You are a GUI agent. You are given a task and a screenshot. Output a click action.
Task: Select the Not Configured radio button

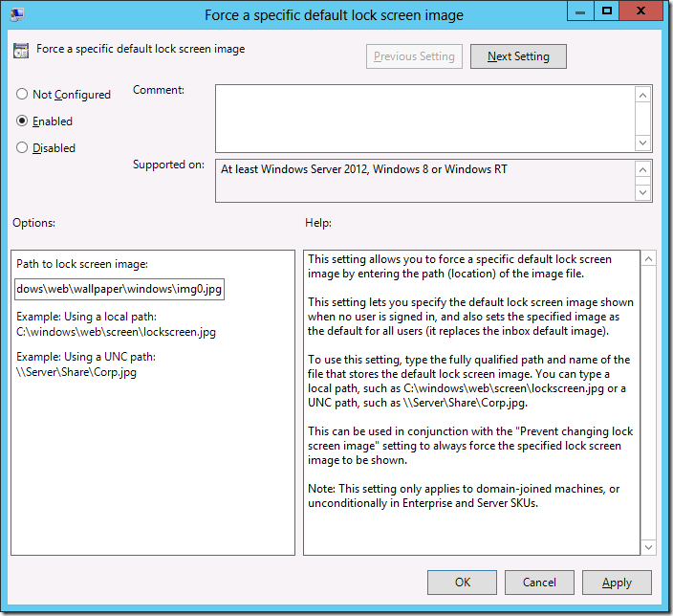(x=22, y=95)
